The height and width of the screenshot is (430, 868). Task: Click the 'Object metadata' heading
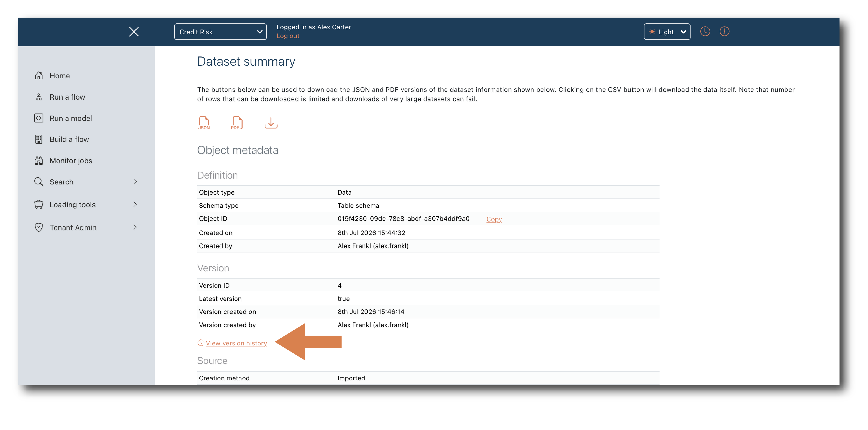(238, 150)
